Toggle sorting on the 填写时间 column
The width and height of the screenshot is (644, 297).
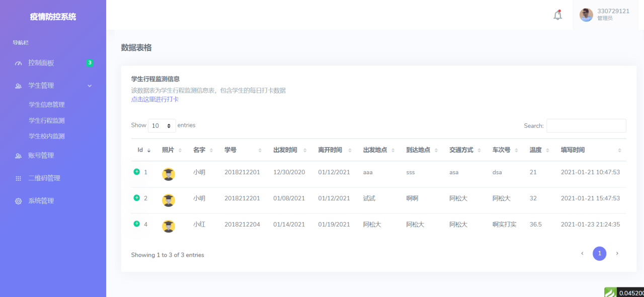[574, 150]
